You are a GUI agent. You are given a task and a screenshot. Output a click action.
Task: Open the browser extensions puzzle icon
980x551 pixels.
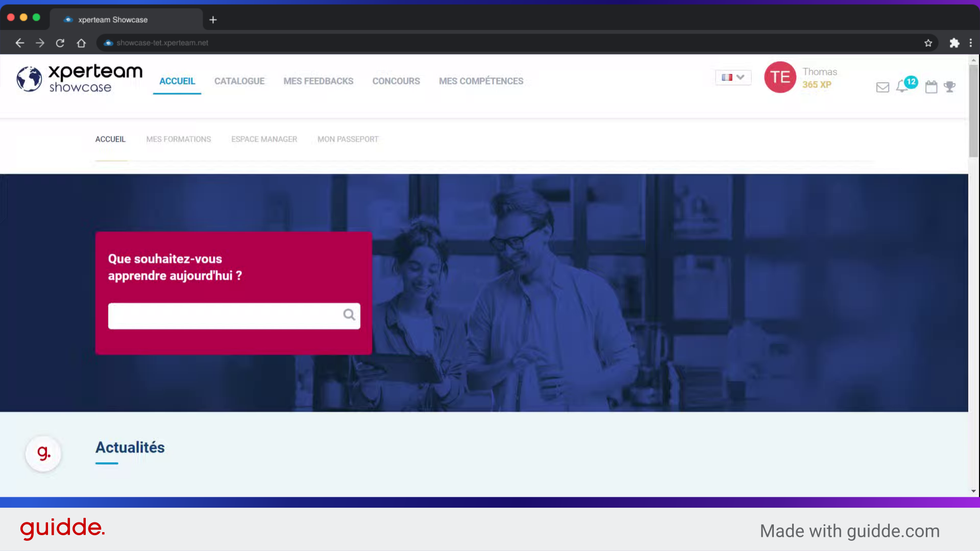click(x=954, y=43)
